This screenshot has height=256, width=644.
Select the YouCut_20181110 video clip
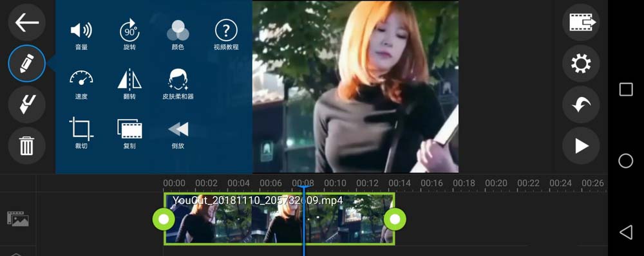pos(279,219)
